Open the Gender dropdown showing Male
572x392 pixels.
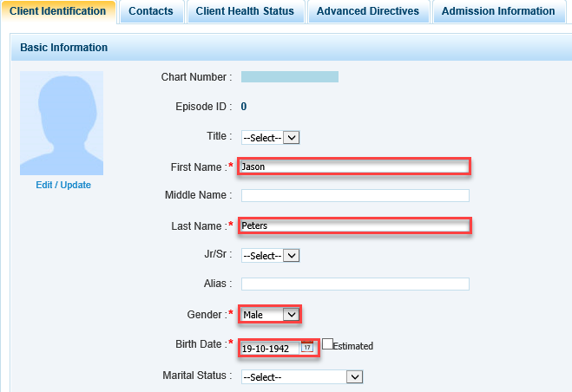point(270,315)
